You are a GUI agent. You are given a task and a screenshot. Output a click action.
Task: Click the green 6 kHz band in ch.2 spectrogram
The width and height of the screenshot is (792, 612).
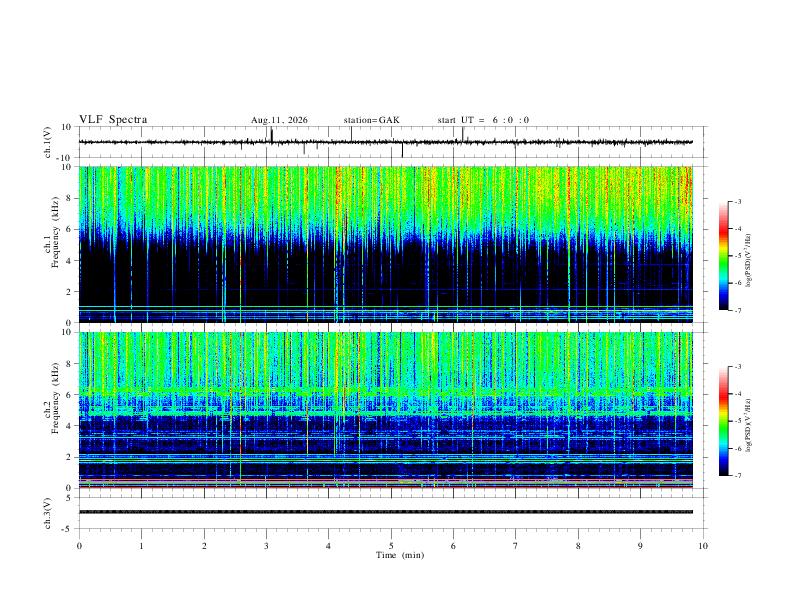(385, 392)
